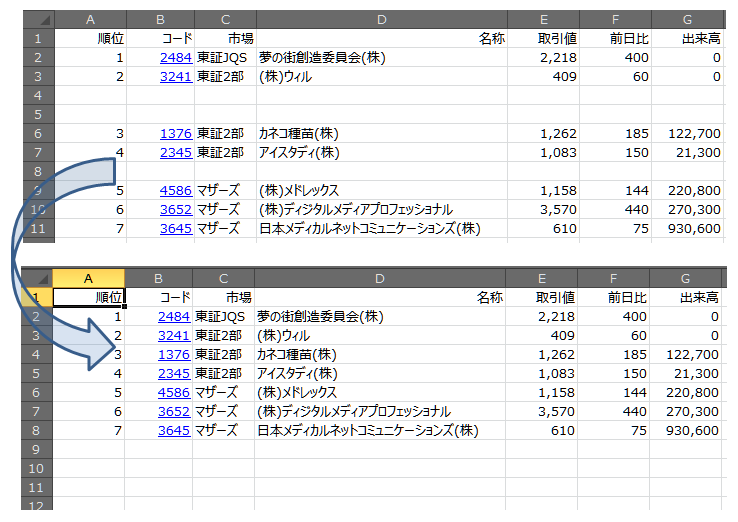The height and width of the screenshot is (522, 738).
Task: Open link 2484 in top spreadsheet
Action: (x=176, y=57)
